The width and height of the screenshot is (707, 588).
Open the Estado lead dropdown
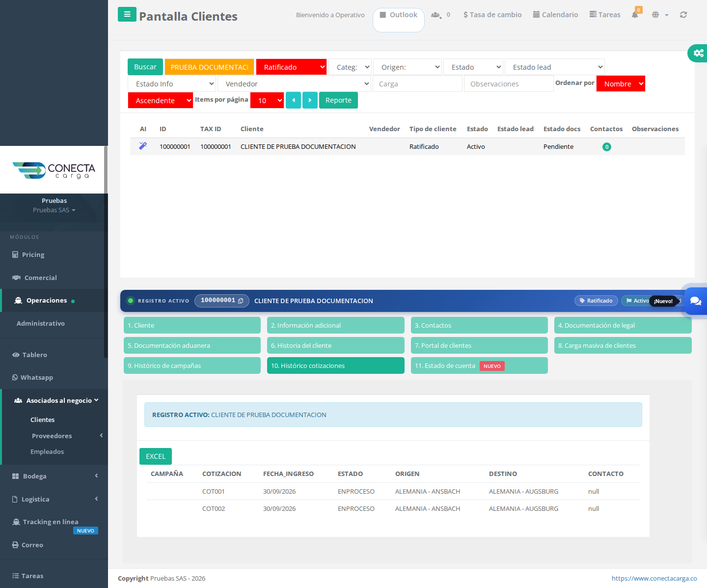point(555,67)
